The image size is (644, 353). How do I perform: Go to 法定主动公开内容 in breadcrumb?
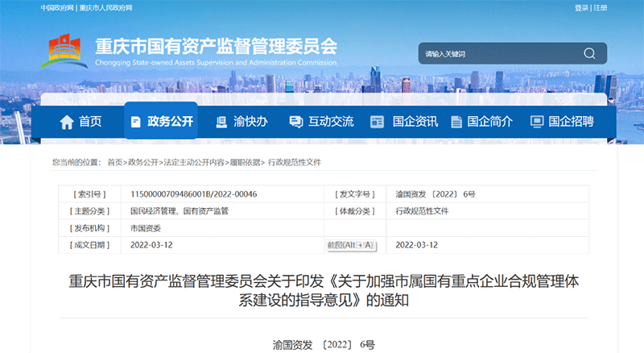click(x=194, y=162)
